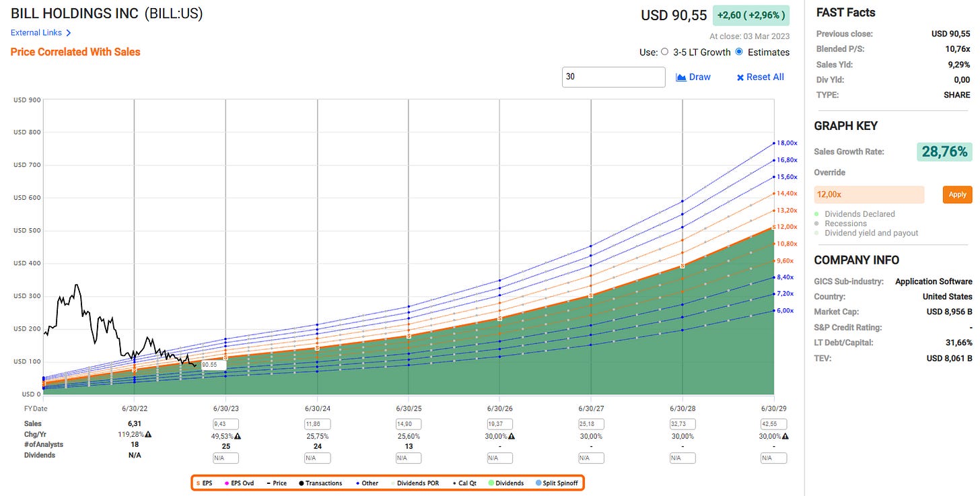The height and width of the screenshot is (496, 980).
Task: Click Dividend yield and payout key entry
Action: [871, 233]
